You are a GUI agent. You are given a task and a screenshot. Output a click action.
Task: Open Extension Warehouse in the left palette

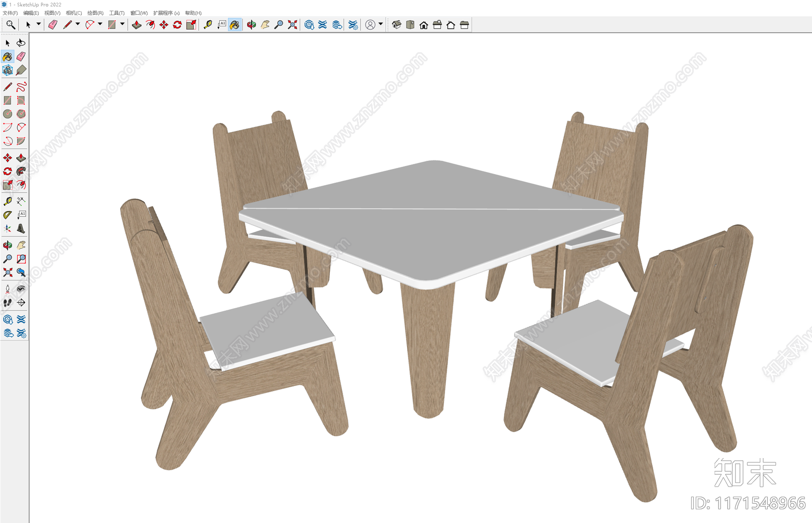click(x=21, y=320)
